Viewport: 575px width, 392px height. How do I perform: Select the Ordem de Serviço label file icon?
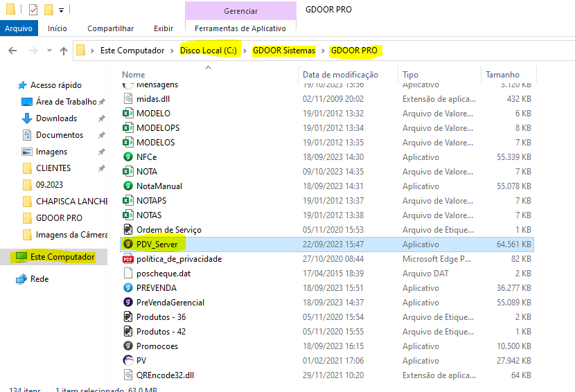coord(128,229)
